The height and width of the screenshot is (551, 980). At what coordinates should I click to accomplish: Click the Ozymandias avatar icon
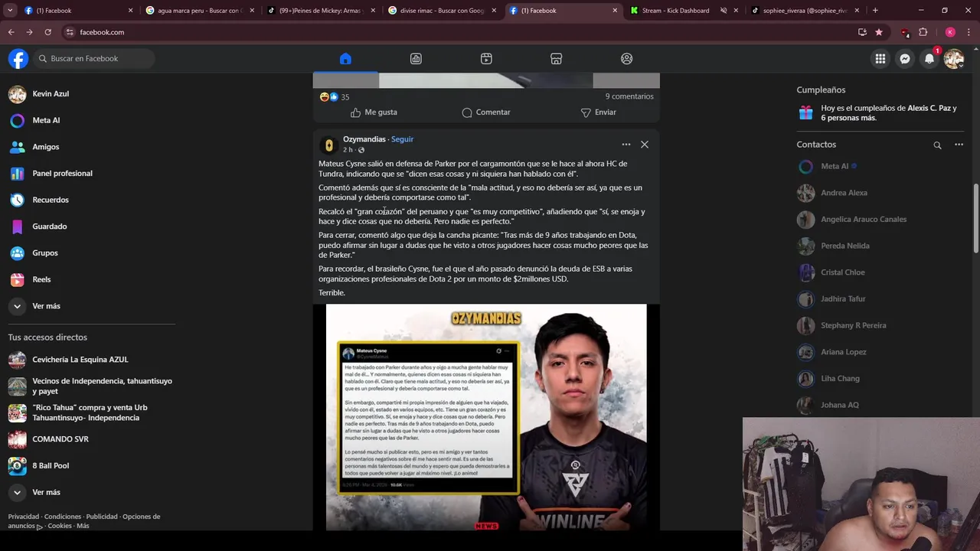pos(329,145)
